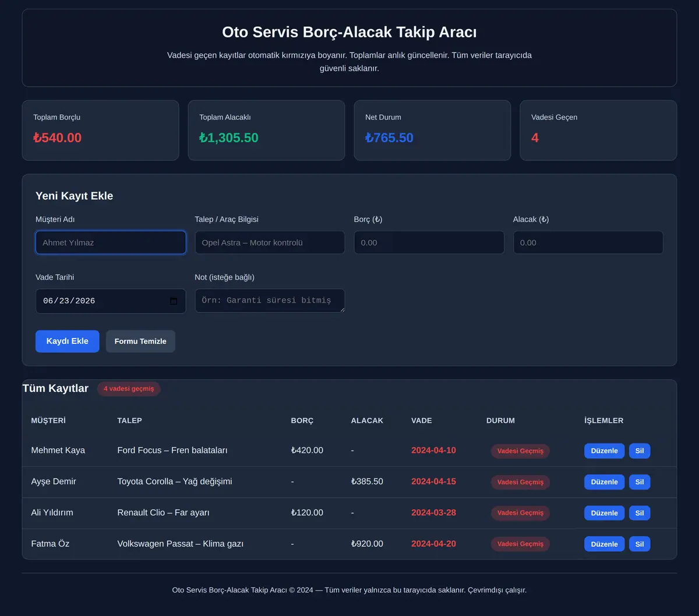Click 'Volkswagen Passat – Klima gazı' cell
This screenshot has height=616, width=699.
click(181, 544)
